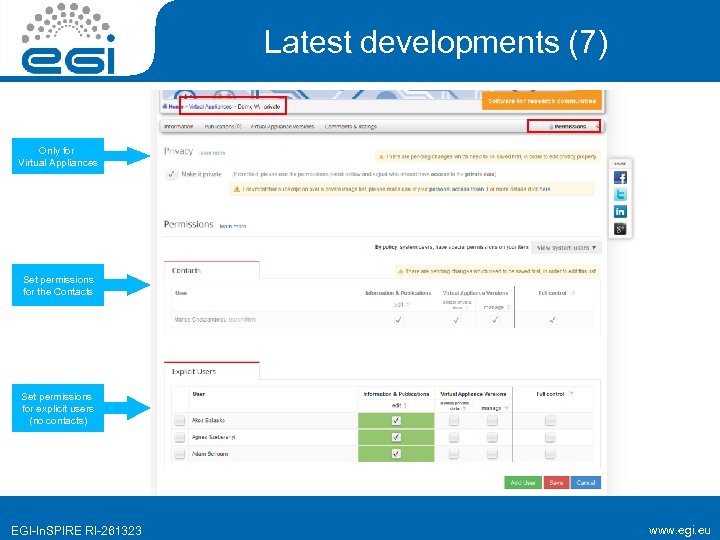The image size is (720, 540).
Task: Click the Marios contact user name
Action: tap(201, 320)
